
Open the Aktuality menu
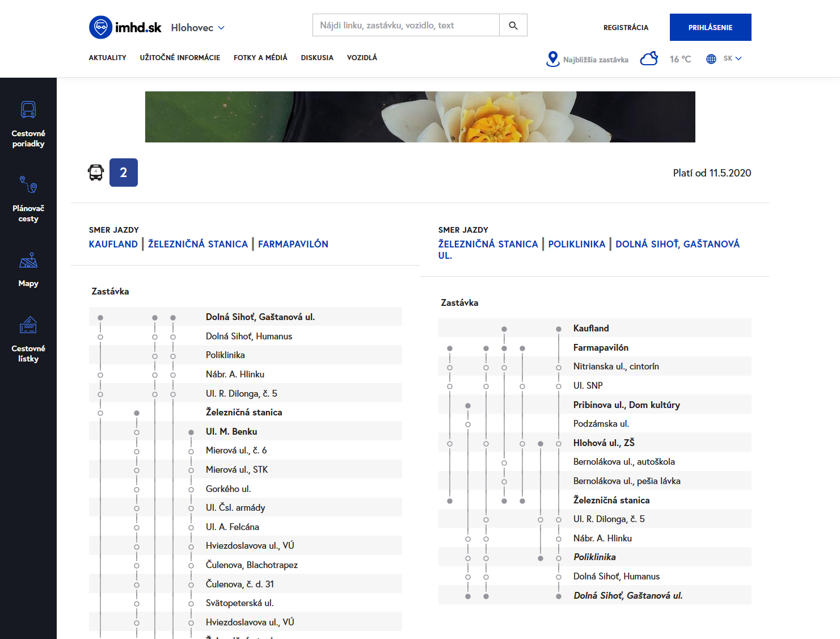click(107, 58)
